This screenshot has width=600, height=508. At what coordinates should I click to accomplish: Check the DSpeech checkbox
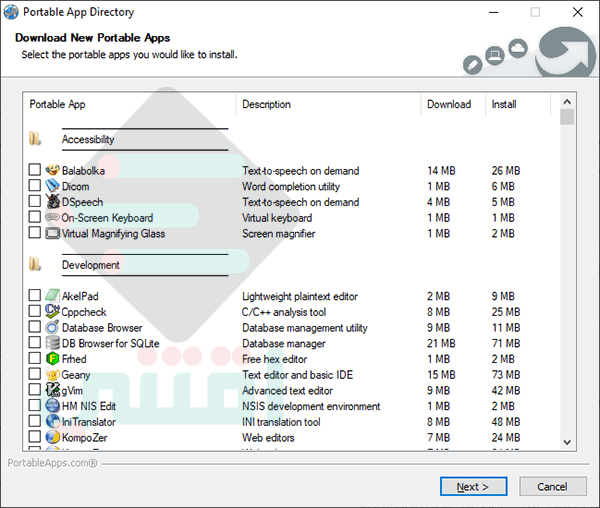(35, 200)
